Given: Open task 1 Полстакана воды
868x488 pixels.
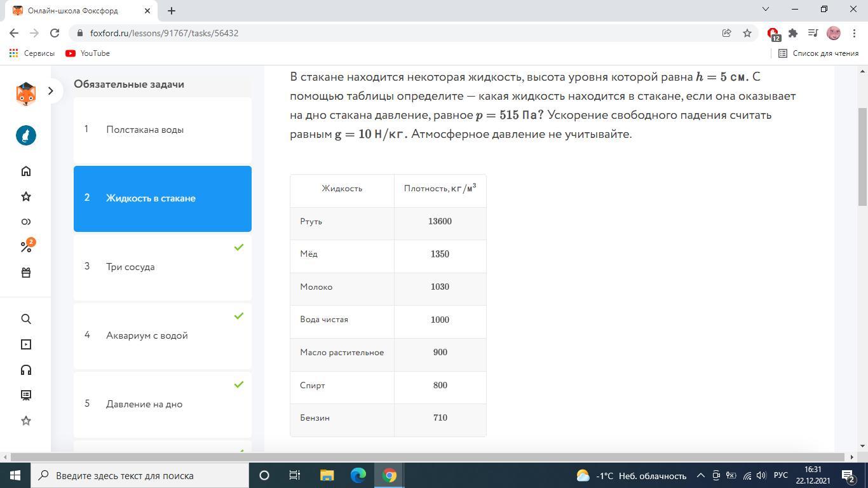Looking at the screenshot, I should pos(163,130).
